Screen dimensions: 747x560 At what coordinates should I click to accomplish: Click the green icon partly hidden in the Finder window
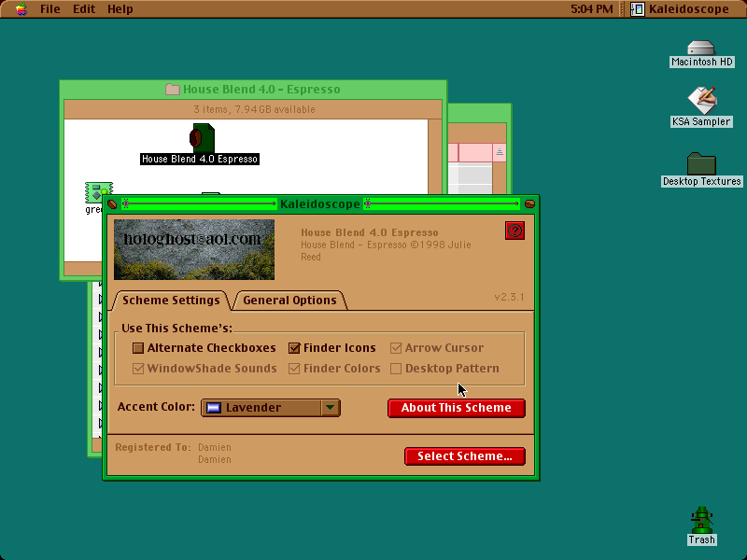pyautogui.click(x=99, y=193)
